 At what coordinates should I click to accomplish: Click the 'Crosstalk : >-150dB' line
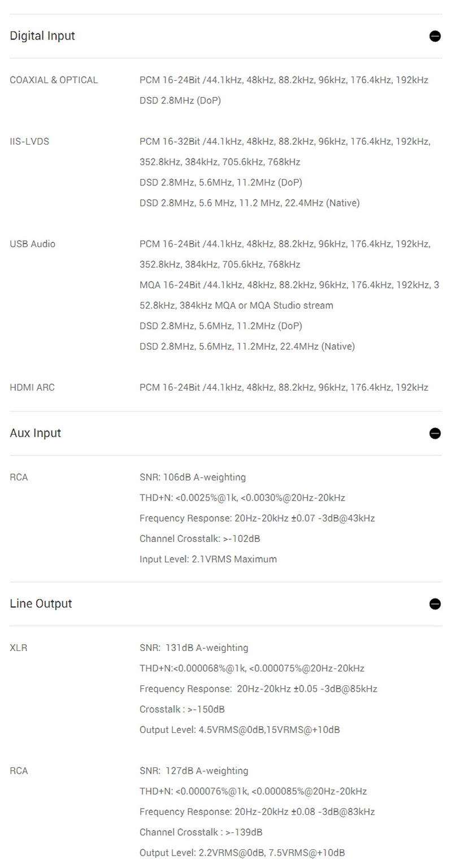point(178,709)
